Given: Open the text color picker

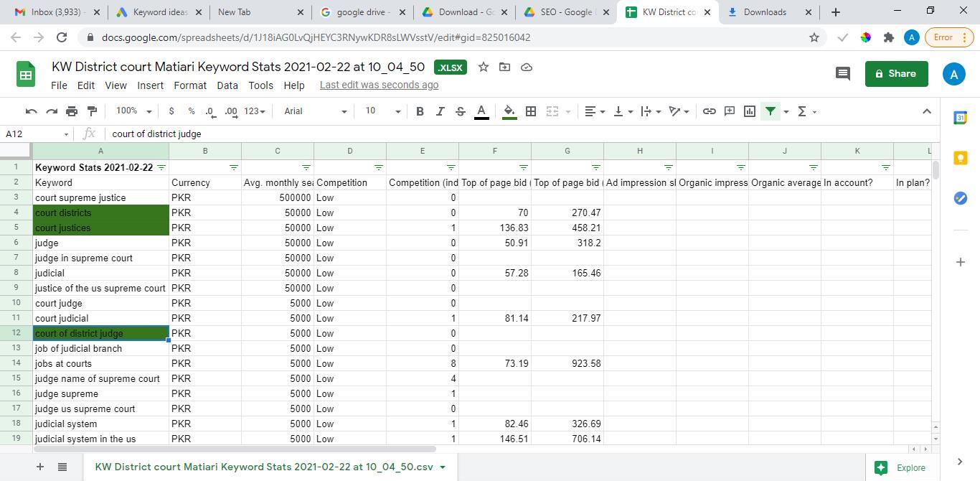Looking at the screenshot, I should click(x=481, y=111).
